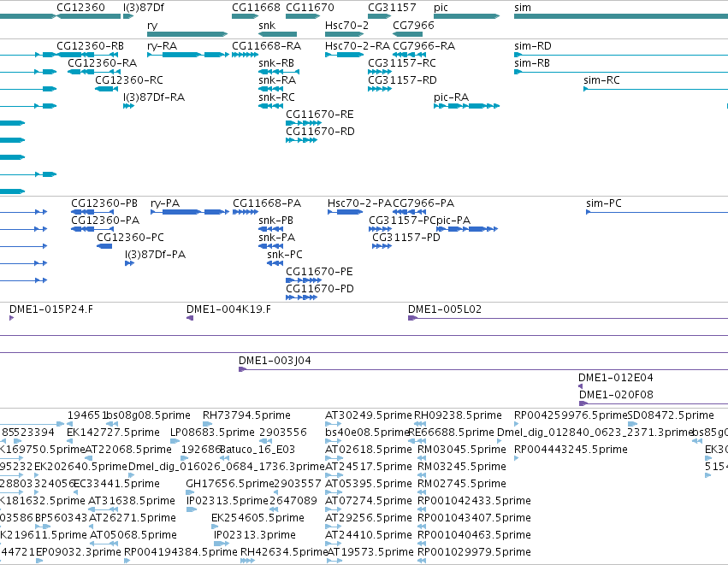Select the ry-PA protein feature
728x565 pixels.
pyautogui.click(x=190, y=212)
